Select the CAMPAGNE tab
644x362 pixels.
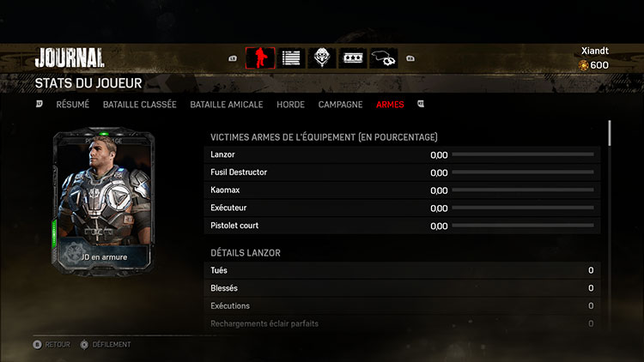click(340, 105)
